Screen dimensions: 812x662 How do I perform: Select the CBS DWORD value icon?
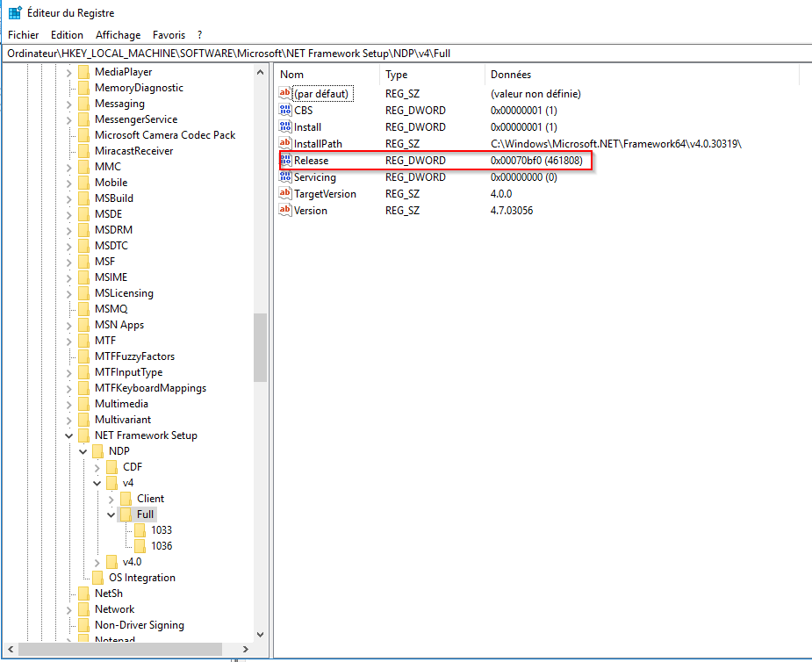click(x=285, y=111)
